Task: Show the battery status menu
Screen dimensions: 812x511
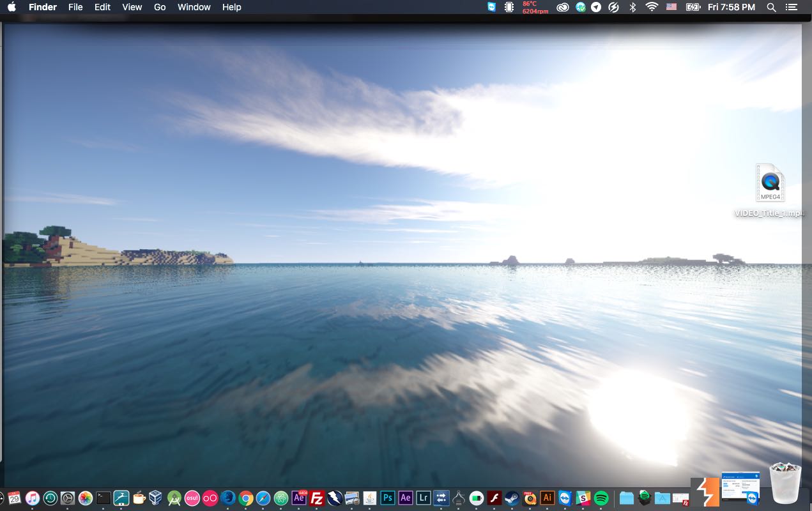Action: [693, 7]
